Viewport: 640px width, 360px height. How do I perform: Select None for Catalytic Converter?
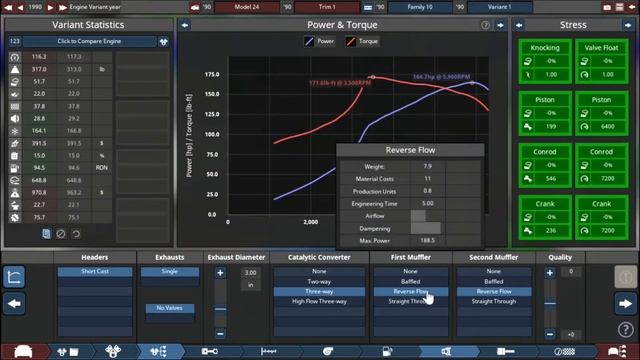319,271
